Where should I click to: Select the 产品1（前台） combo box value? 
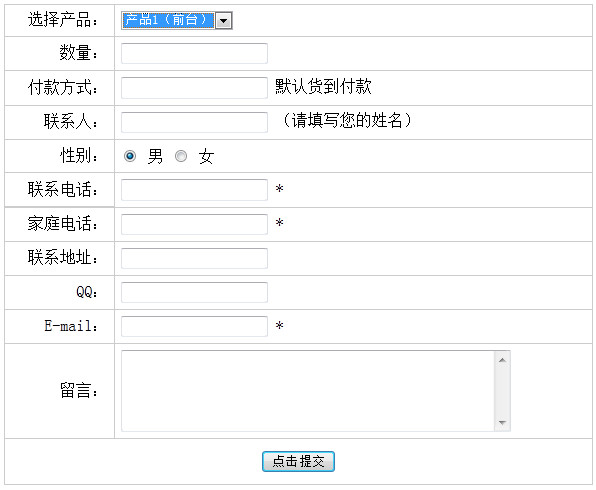pos(168,20)
